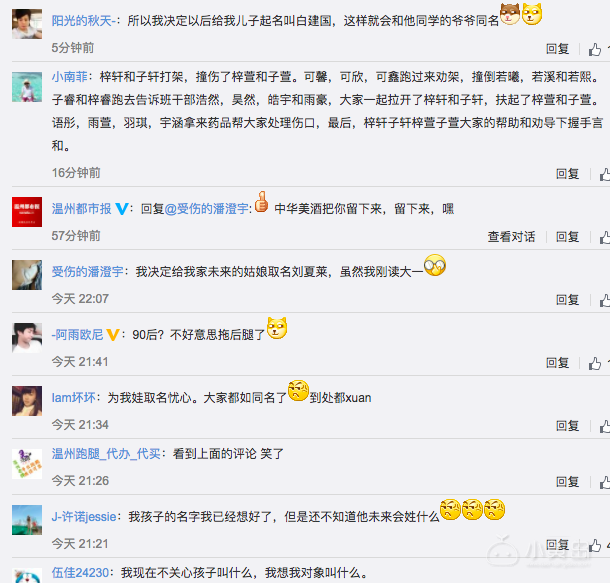Reply to Iam坏坏's comment

tap(567, 425)
